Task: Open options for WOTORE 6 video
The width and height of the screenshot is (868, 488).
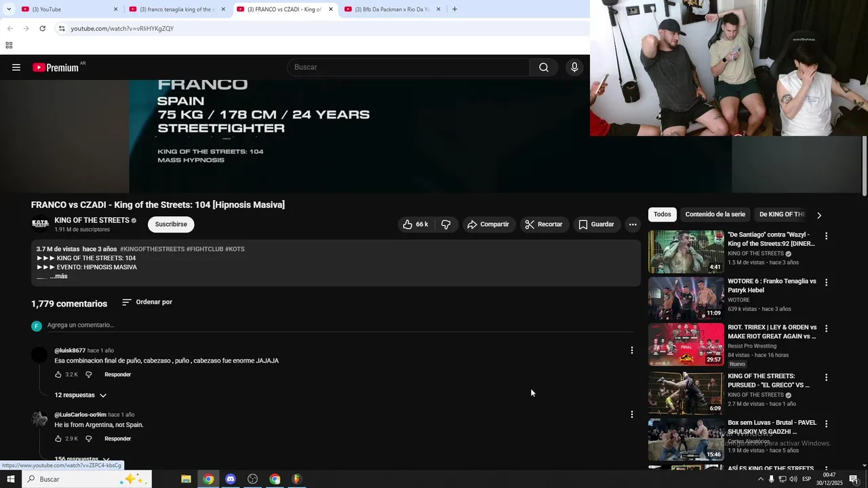Action: coord(826,282)
